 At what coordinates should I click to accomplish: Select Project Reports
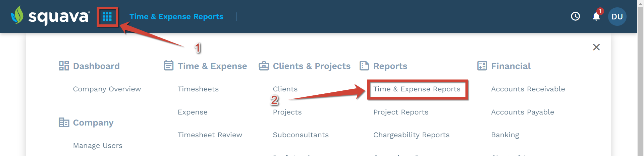401,112
